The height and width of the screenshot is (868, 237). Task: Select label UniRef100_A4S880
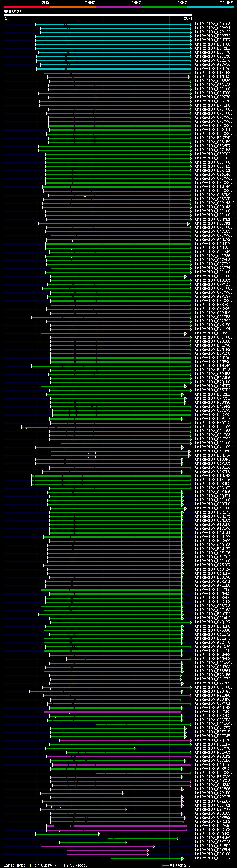pos(213,81)
